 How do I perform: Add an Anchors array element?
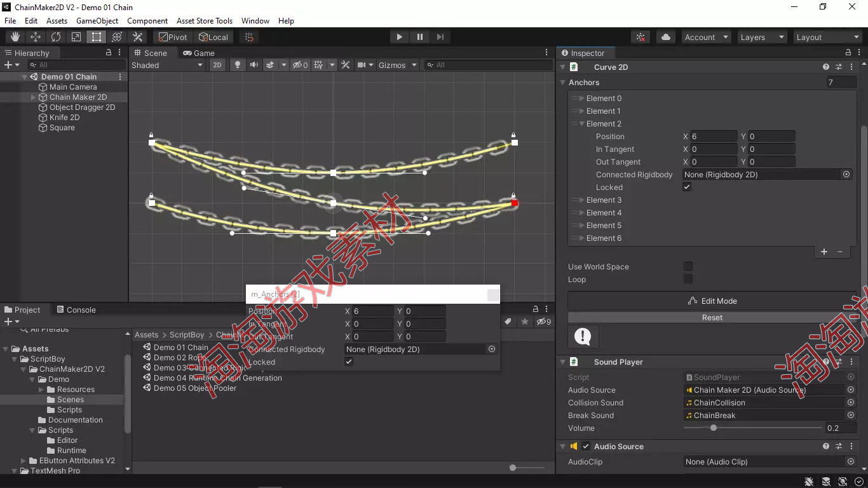824,252
